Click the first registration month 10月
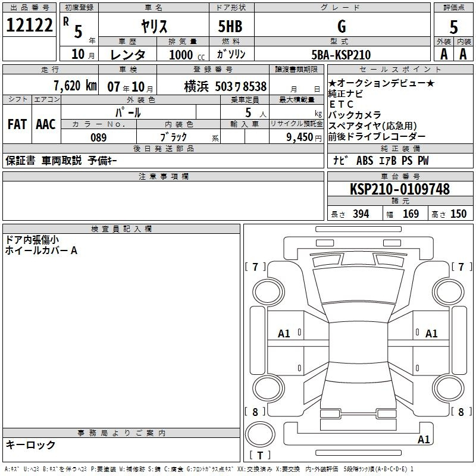 83,54
